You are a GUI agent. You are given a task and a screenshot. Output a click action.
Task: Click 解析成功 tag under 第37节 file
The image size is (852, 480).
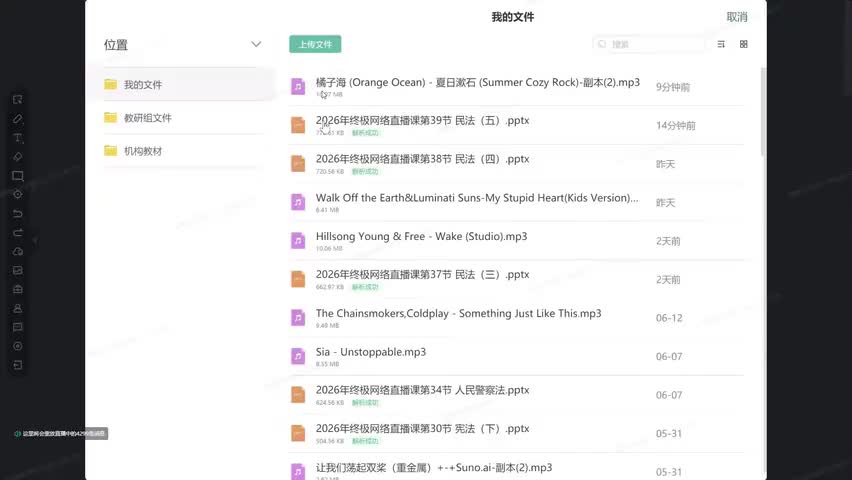365,286
